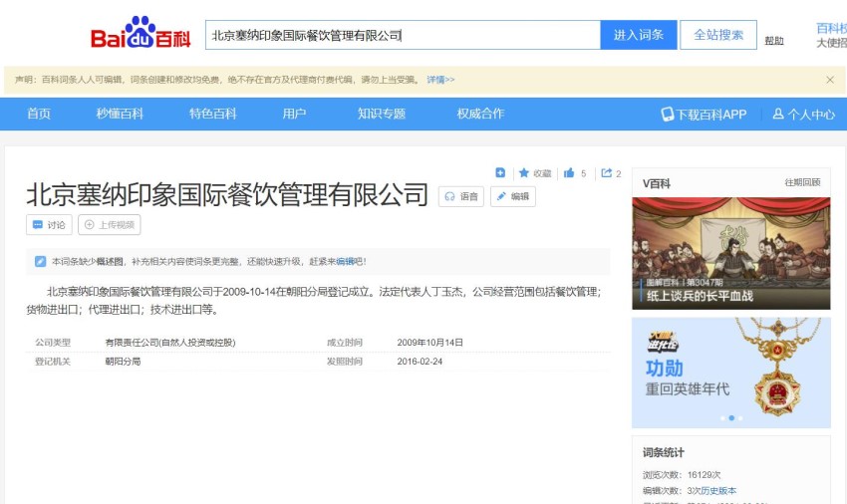Screen dimensions: 847x504
Task: Click the 浏览次数 16129次 text
Action: point(682,475)
